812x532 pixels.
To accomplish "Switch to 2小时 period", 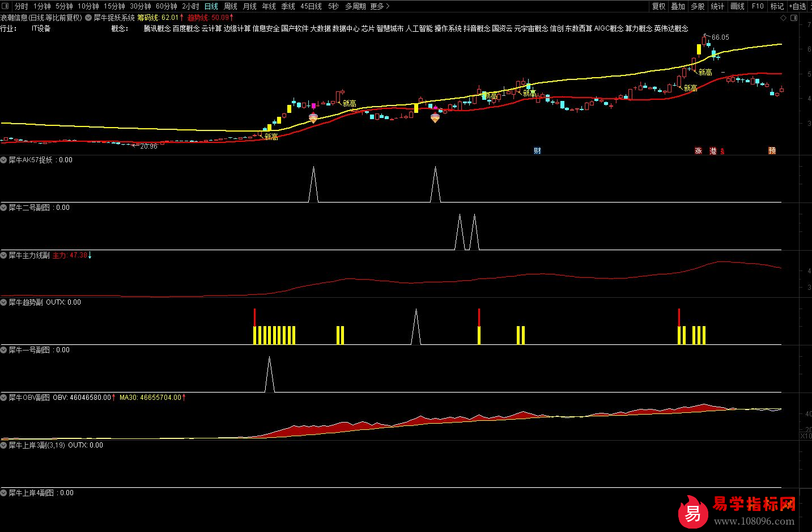I will click(191, 6).
